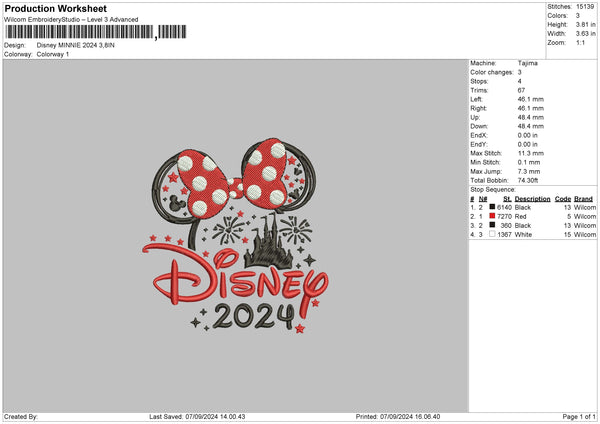Select the Stops value 4
This screenshot has width=600, height=424.
click(x=520, y=81)
